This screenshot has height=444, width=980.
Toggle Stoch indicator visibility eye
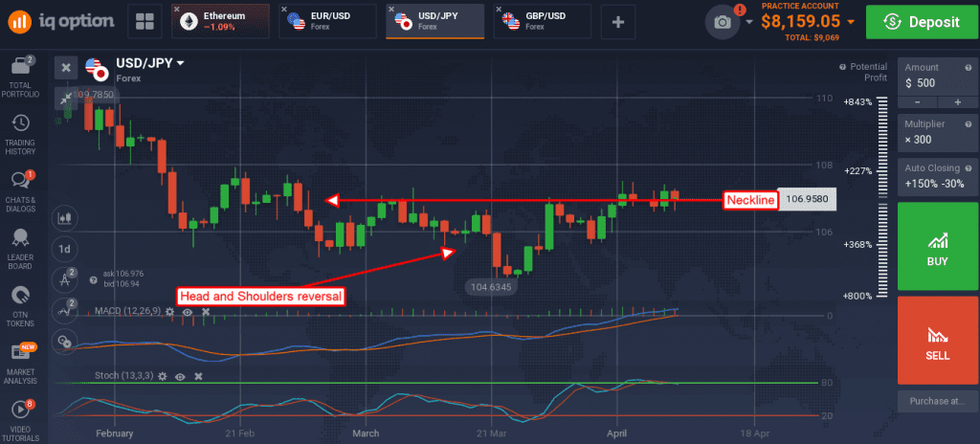[180, 376]
